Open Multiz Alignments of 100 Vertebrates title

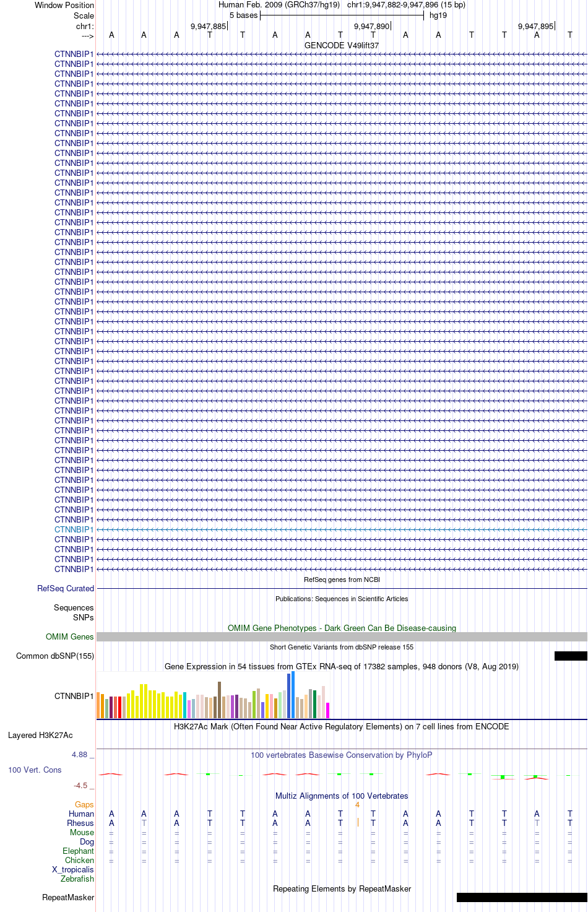click(x=342, y=796)
